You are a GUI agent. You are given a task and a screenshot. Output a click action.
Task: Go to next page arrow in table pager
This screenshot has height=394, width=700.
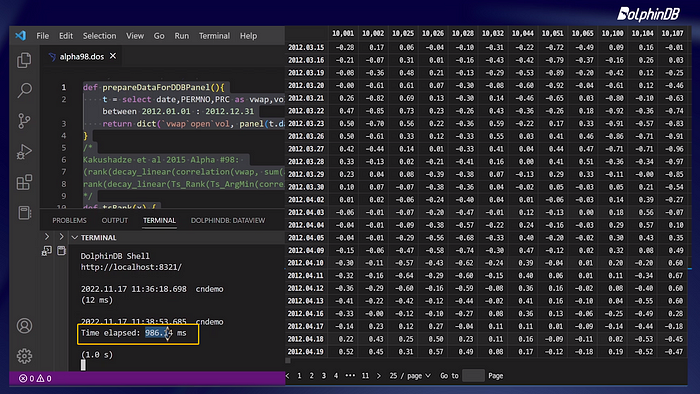tap(379, 376)
